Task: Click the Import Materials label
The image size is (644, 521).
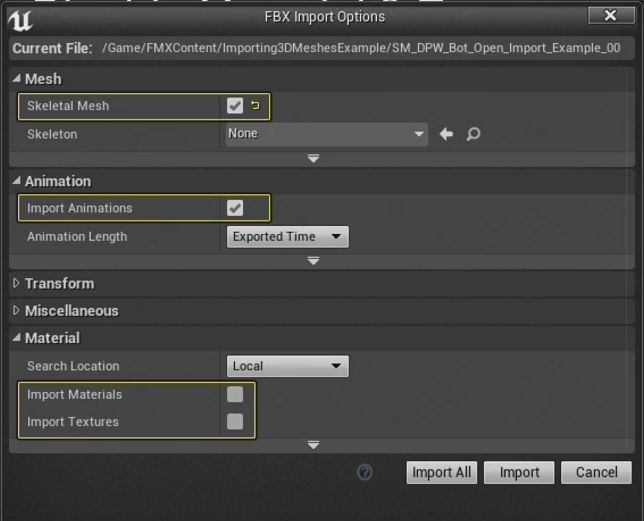Action: (x=75, y=395)
